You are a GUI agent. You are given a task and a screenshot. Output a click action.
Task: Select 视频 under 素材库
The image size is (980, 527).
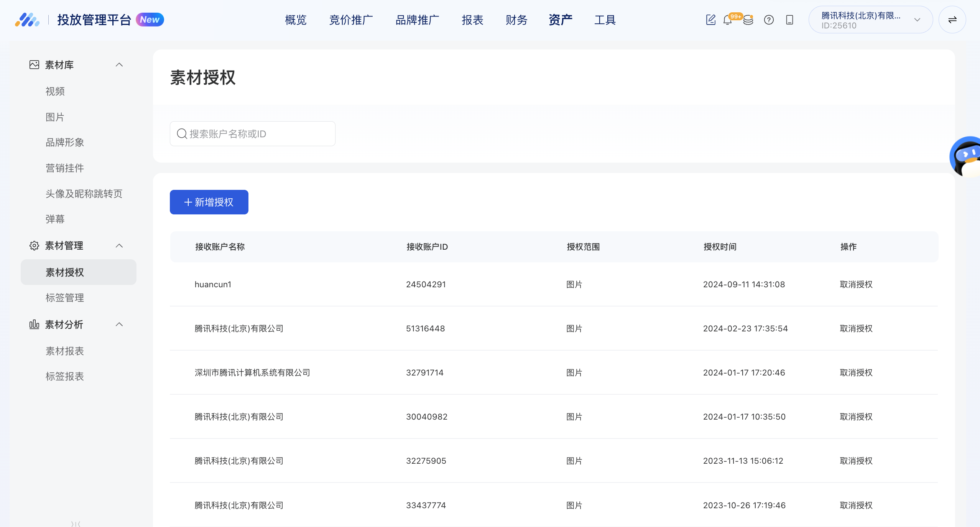click(x=55, y=91)
